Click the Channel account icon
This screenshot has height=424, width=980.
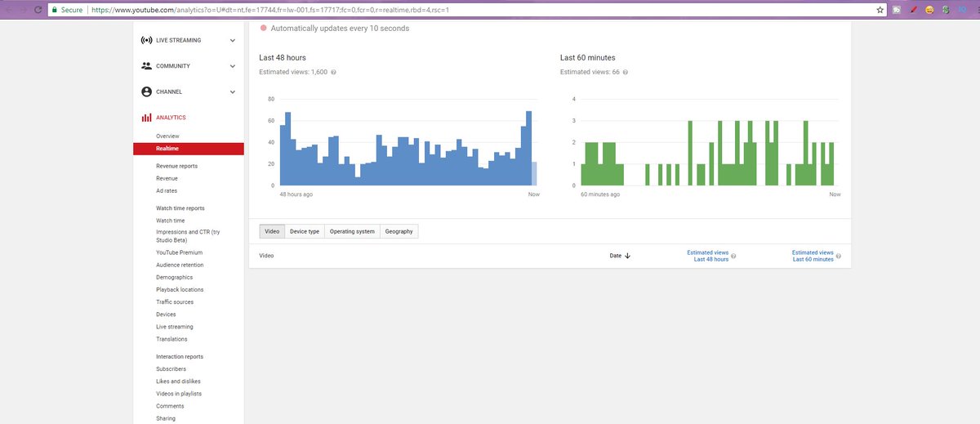click(146, 91)
